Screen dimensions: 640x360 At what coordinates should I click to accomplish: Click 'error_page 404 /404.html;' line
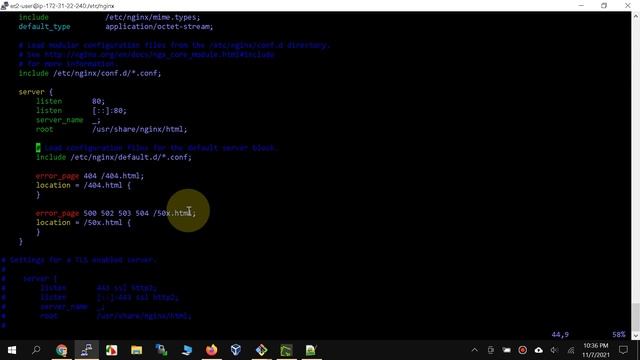click(90, 176)
